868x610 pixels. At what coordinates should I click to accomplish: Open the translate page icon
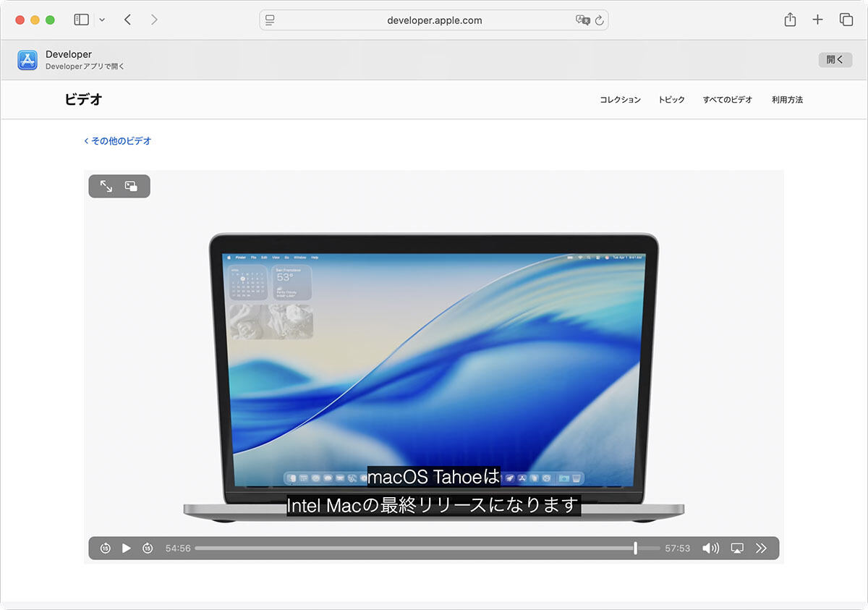582,20
